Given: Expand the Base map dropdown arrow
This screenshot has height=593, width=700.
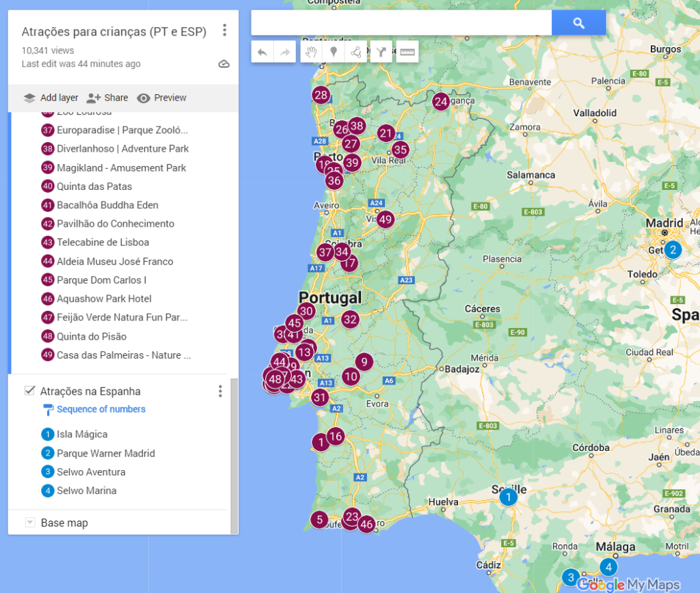Looking at the screenshot, I should pos(29,523).
